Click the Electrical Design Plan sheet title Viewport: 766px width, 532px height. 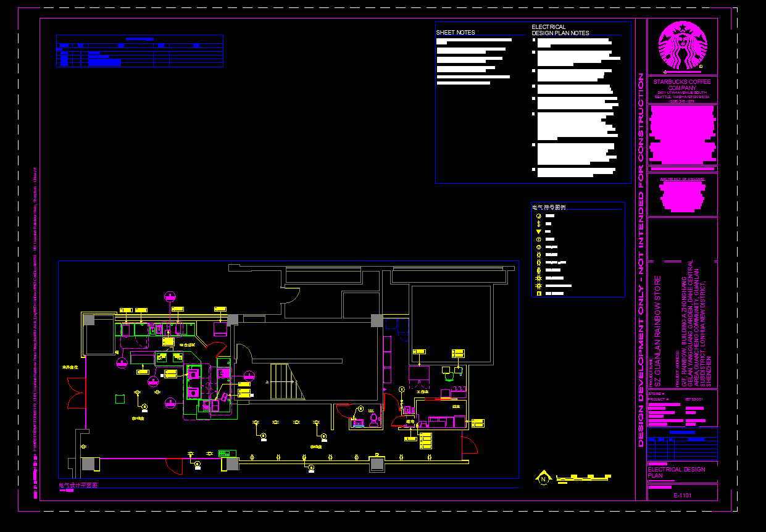click(676, 473)
